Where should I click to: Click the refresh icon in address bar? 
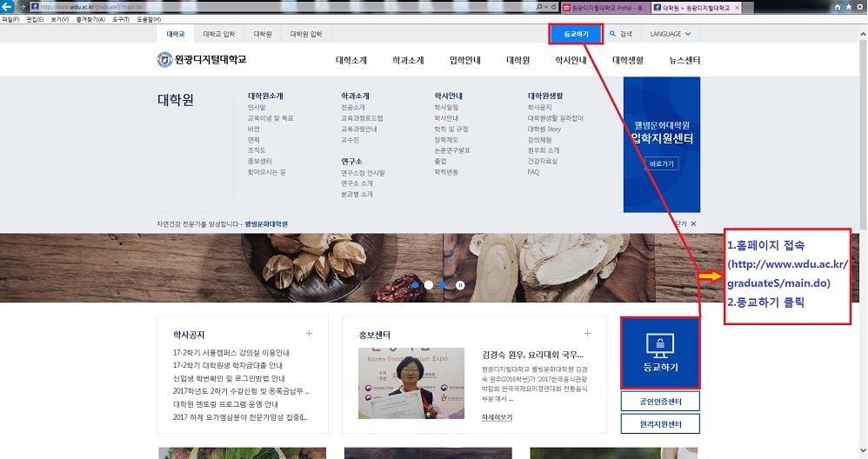(x=553, y=7)
